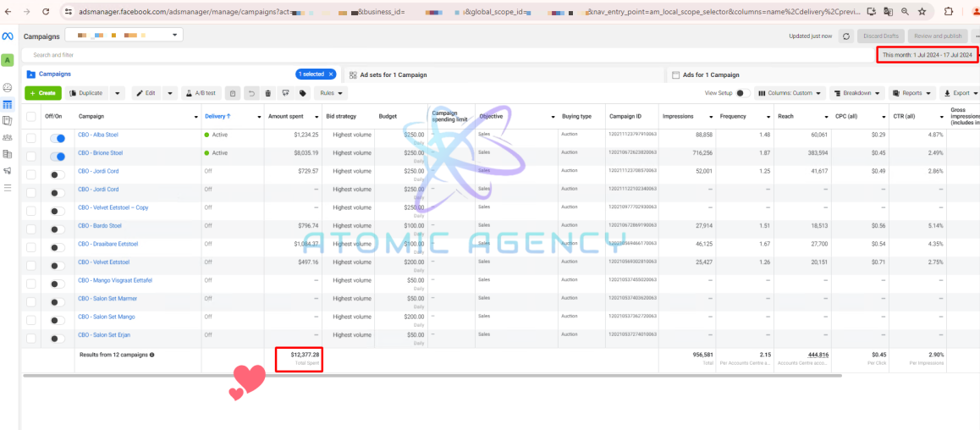Click the preview/share comment icon
The image size is (980, 430).
click(x=286, y=93)
